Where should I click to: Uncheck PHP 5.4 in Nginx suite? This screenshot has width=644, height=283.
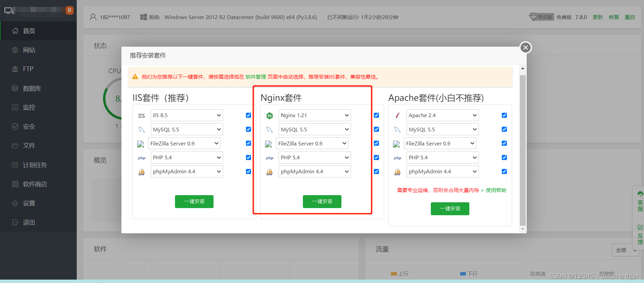click(376, 158)
